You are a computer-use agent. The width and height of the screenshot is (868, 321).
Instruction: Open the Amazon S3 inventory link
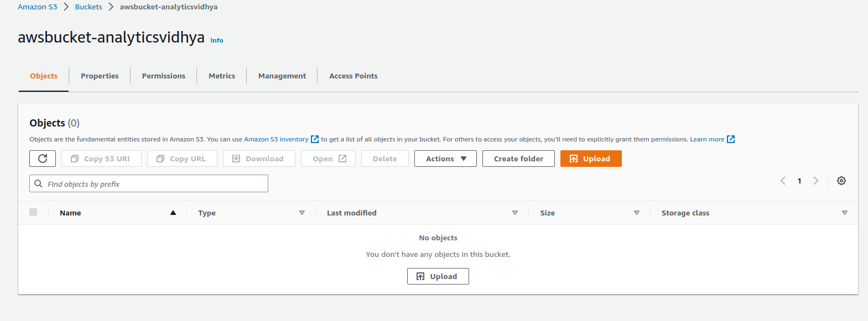click(x=276, y=139)
